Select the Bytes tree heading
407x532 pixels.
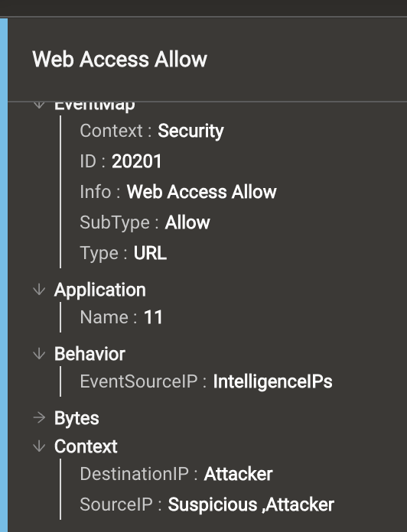(77, 418)
